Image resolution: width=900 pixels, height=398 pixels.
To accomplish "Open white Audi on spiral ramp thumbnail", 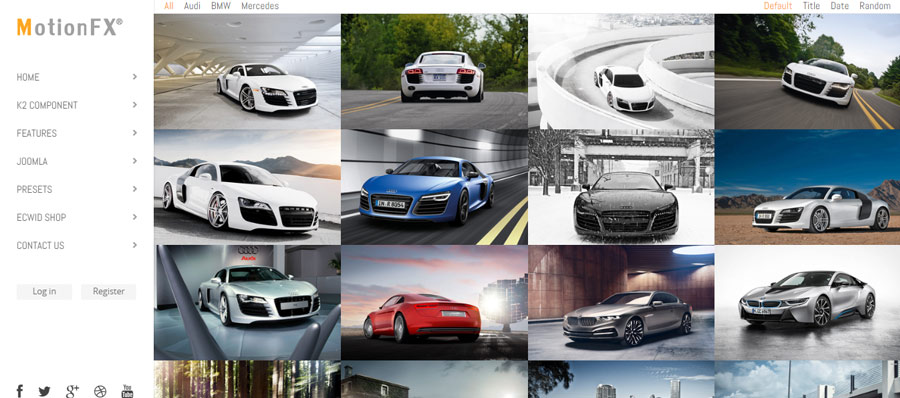I will coord(621,72).
